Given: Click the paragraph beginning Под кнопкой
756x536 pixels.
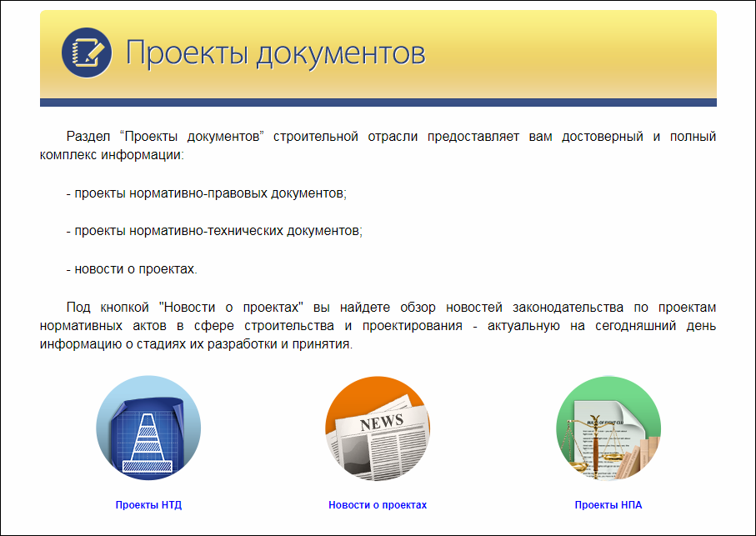Looking at the screenshot, I should click(378, 326).
